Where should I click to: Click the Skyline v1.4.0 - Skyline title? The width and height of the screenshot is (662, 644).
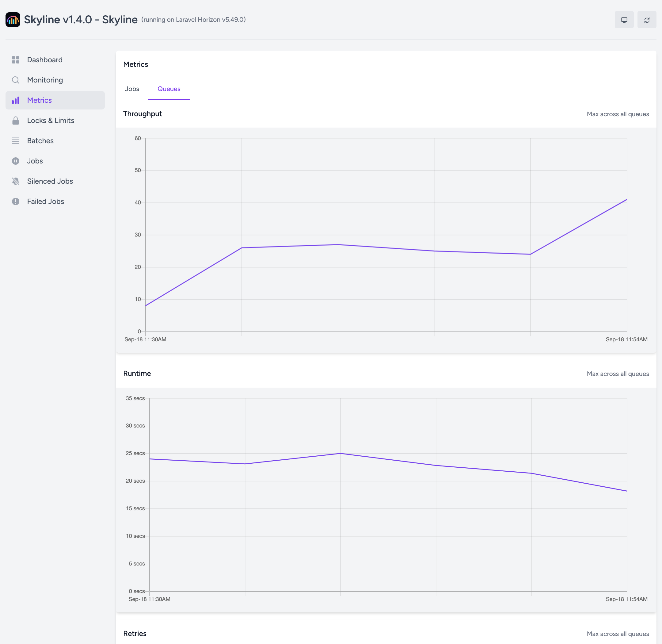(x=81, y=20)
